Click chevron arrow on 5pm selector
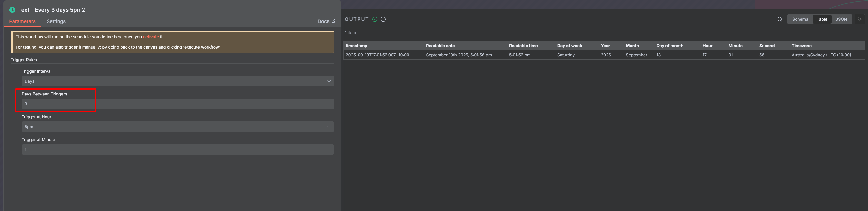This screenshot has height=211, width=868. coord(329,127)
